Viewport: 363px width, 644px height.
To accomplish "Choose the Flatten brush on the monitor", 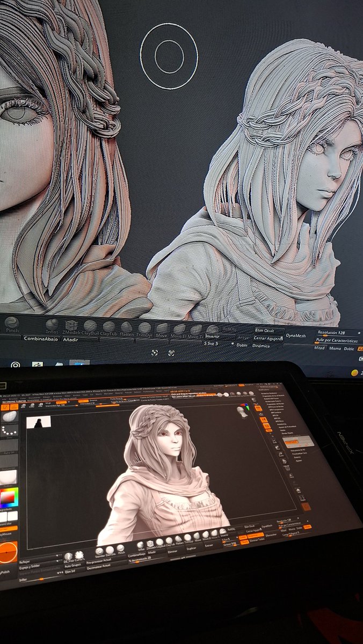I will tap(127, 329).
